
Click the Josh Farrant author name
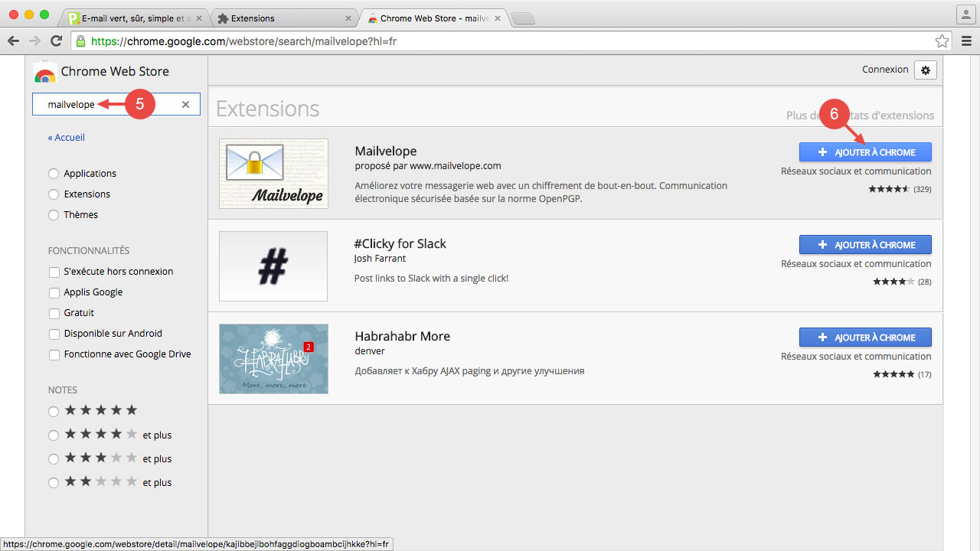(381, 259)
